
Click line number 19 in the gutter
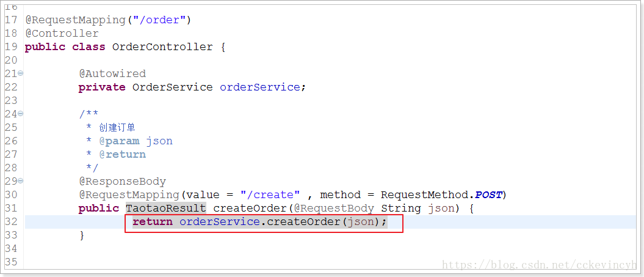click(x=11, y=47)
